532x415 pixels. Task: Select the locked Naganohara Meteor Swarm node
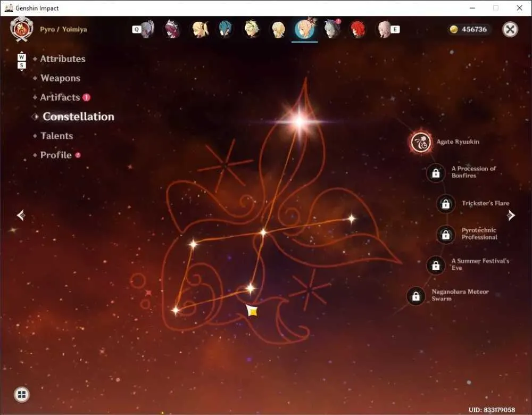pos(415,296)
